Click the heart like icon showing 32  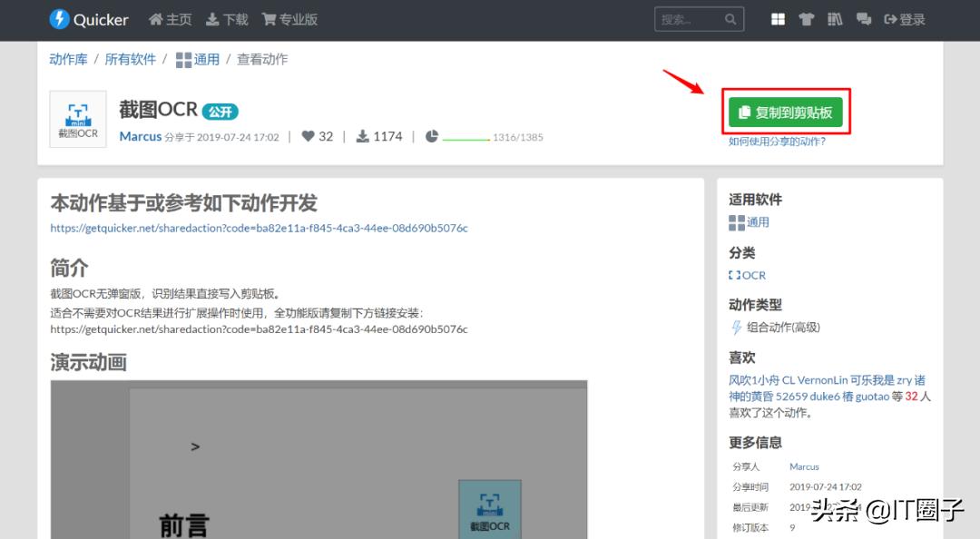pyautogui.click(x=308, y=136)
